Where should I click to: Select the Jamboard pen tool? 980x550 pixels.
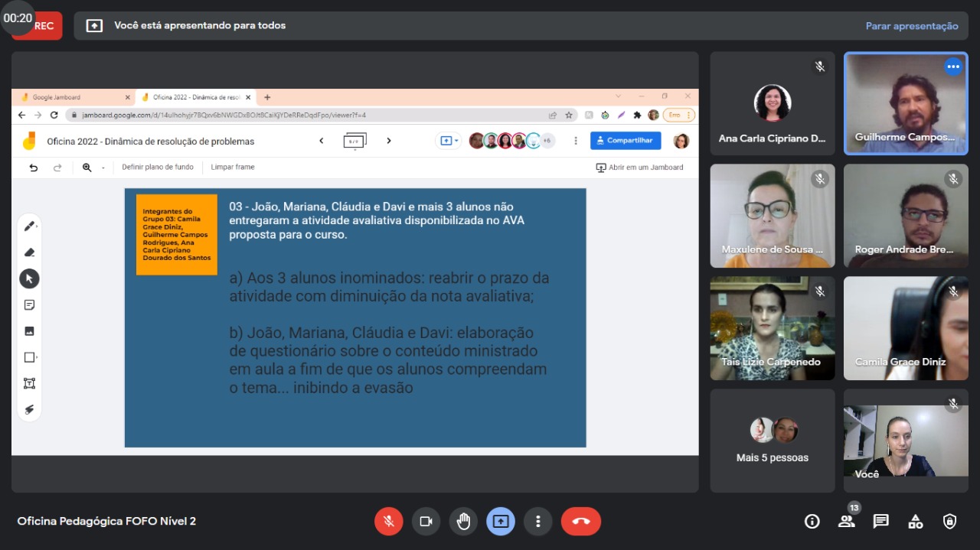point(29,226)
